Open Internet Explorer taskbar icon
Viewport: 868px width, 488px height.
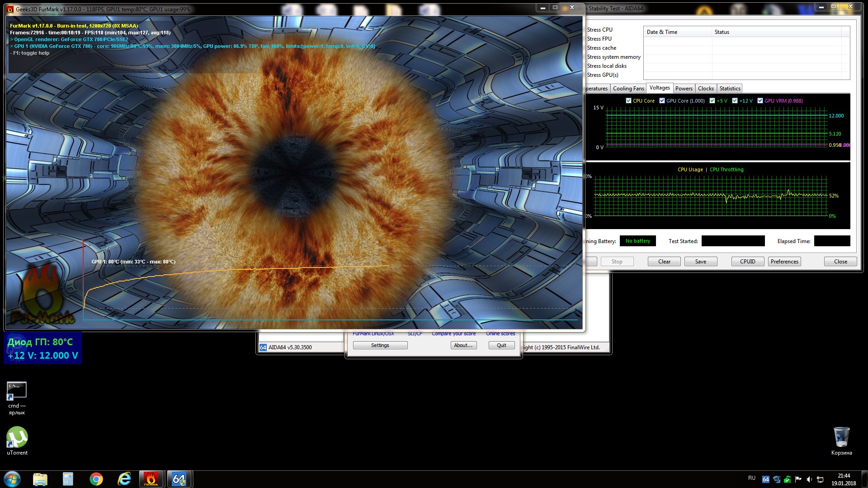tap(124, 479)
